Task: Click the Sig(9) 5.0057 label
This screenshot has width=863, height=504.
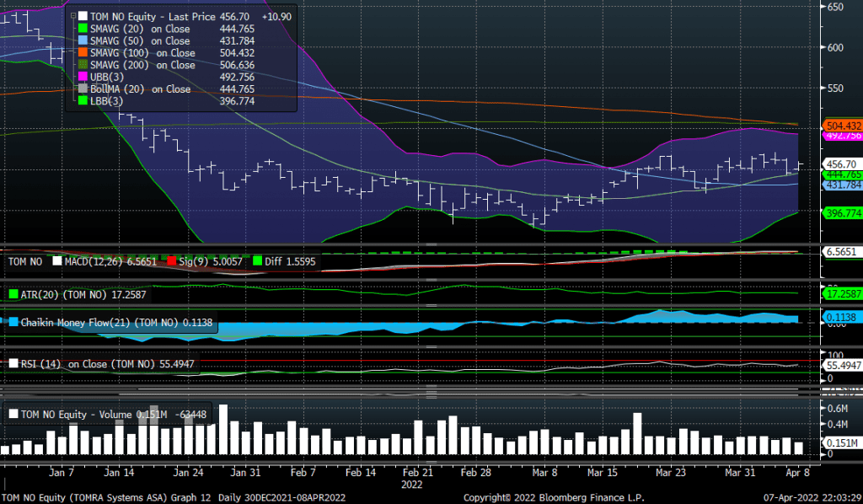Action: click(210, 261)
